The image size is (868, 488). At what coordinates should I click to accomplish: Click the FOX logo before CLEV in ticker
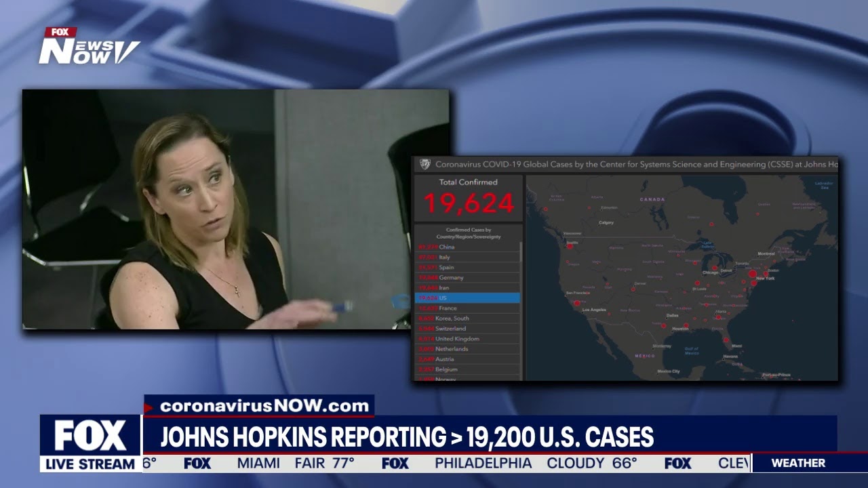(x=677, y=464)
